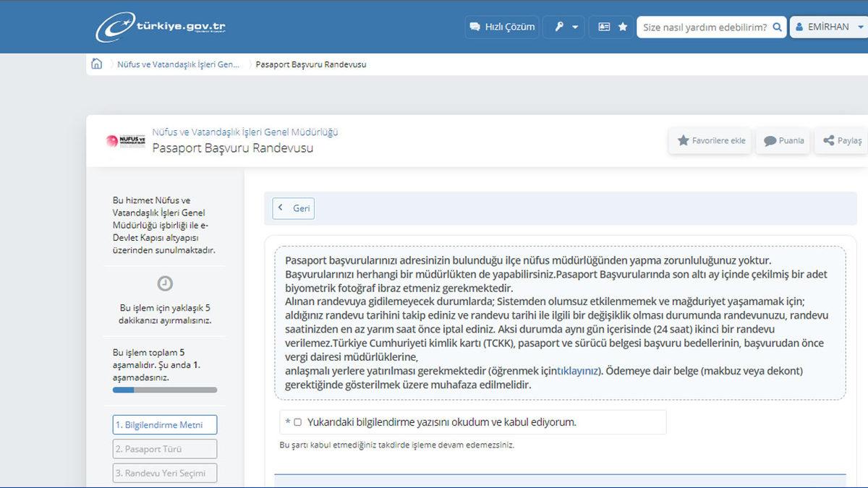
Task: Focus the 'Size nasıl yardım edebilirim?' search field
Action: (704, 27)
